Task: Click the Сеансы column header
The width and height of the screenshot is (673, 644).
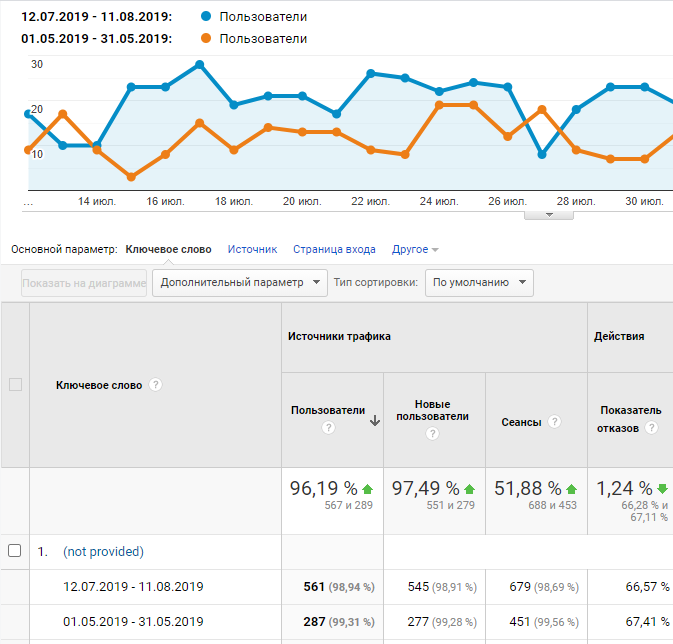Action: (x=521, y=422)
